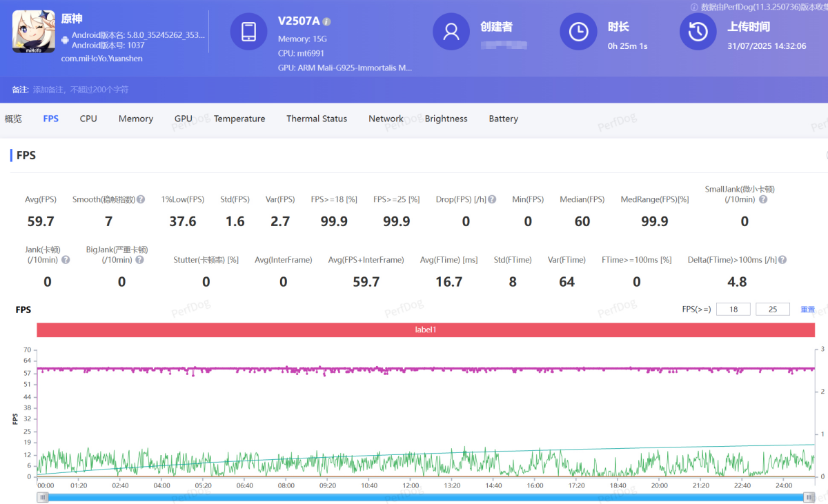The image size is (828, 504).
Task: Select the Battery tab
Action: 503,119
